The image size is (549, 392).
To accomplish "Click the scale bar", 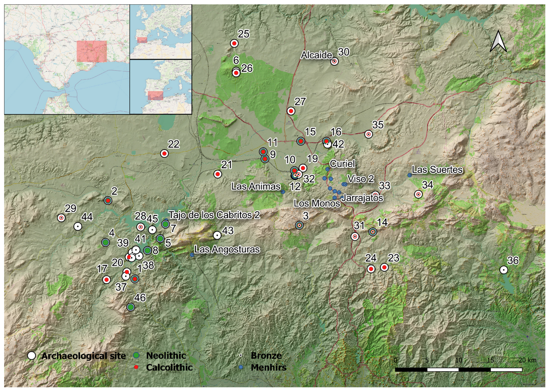I will 458,370.
